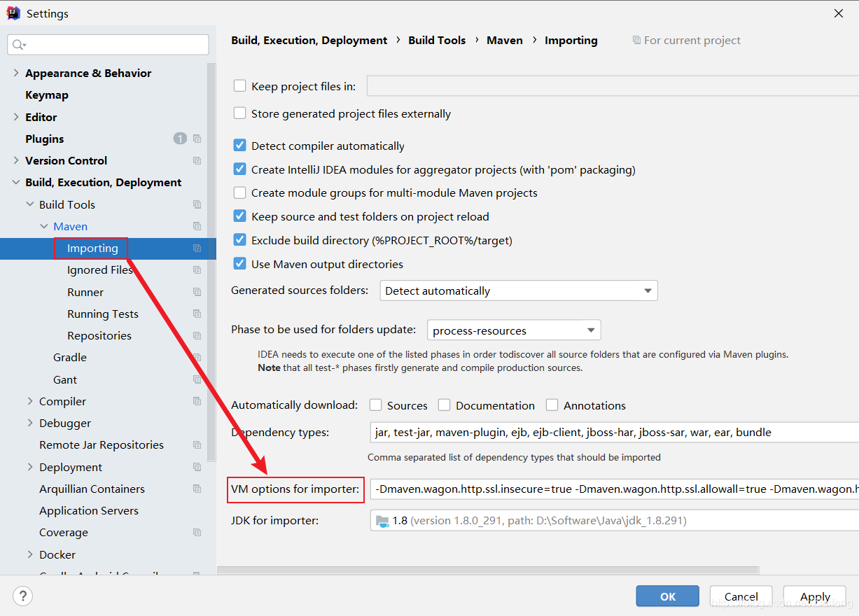Click the project-level icon beside Compiler
Screen dimensions: 859x616
coord(197,401)
